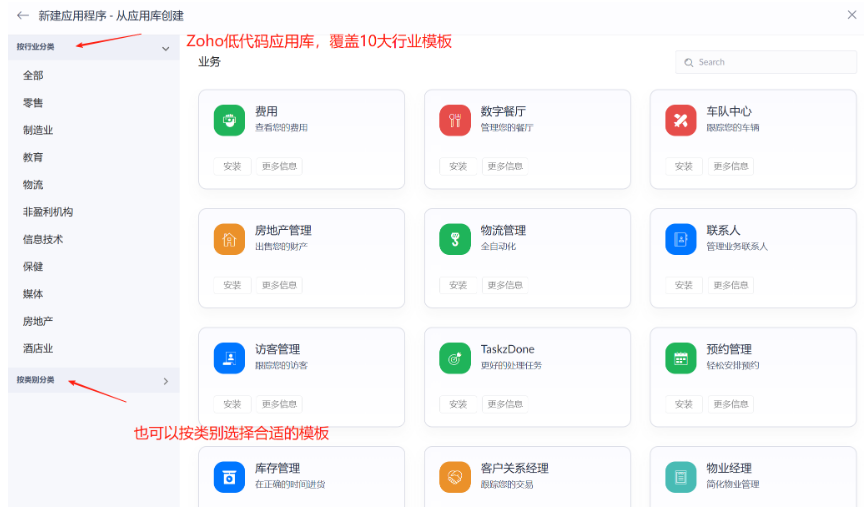
Task: Install the 物流管理 app
Action: click(458, 285)
